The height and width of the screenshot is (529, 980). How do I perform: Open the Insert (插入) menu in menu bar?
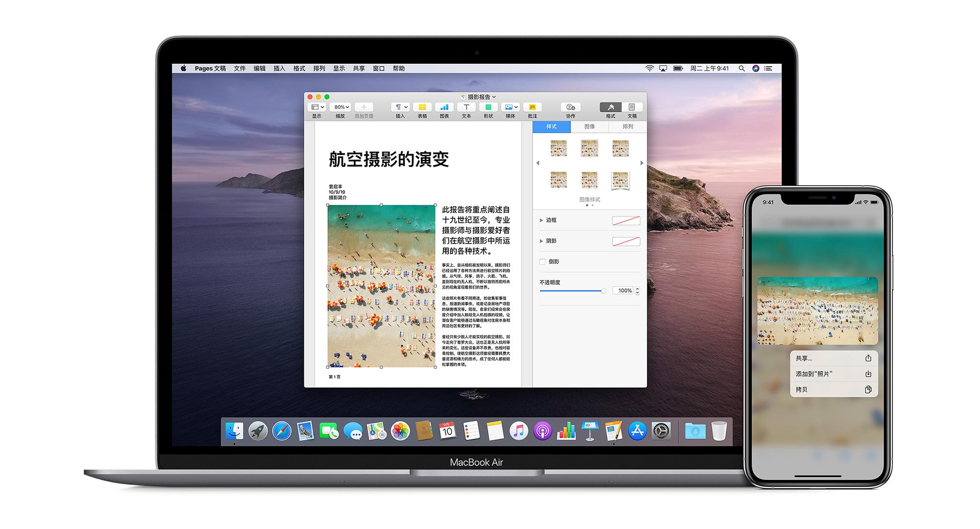pos(279,69)
